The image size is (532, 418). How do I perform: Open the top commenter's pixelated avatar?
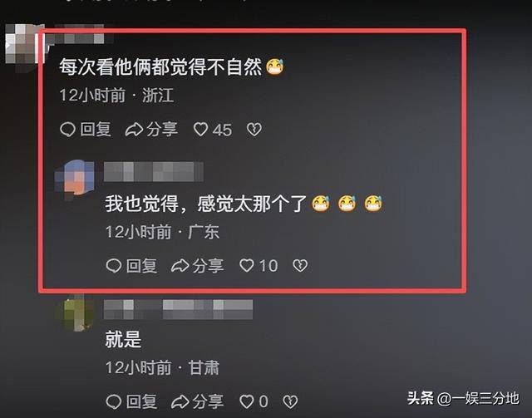[24, 44]
